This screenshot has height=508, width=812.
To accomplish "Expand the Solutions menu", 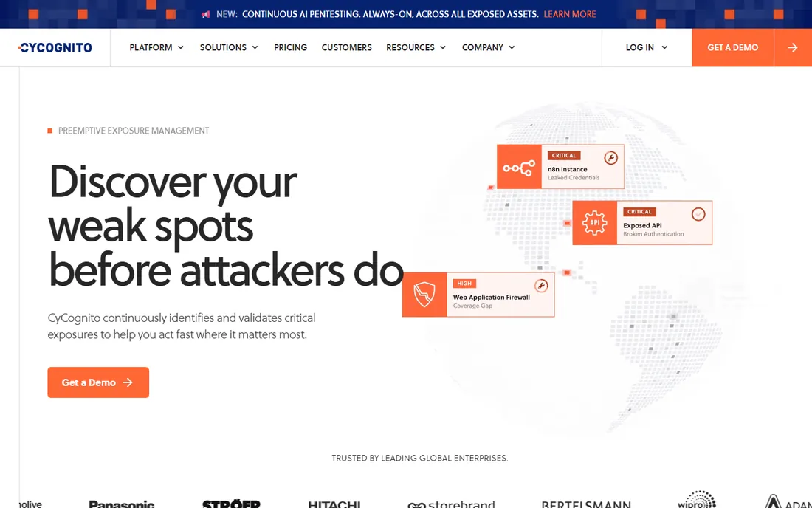I will (x=228, y=48).
